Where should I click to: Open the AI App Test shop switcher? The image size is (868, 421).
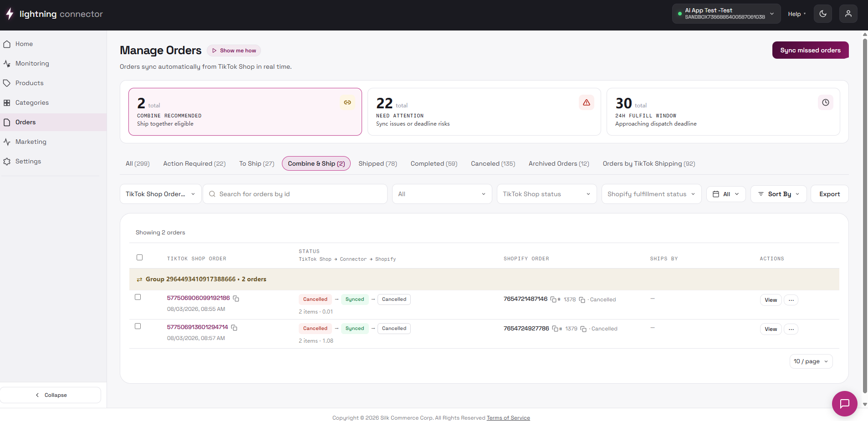pyautogui.click(x=725, y=14)
